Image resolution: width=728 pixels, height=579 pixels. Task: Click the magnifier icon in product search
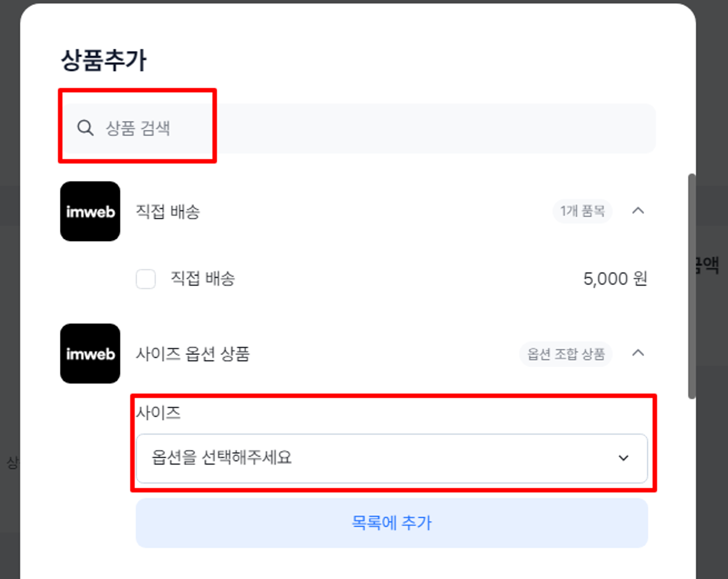pyautogui.click(x=85, y=128)
